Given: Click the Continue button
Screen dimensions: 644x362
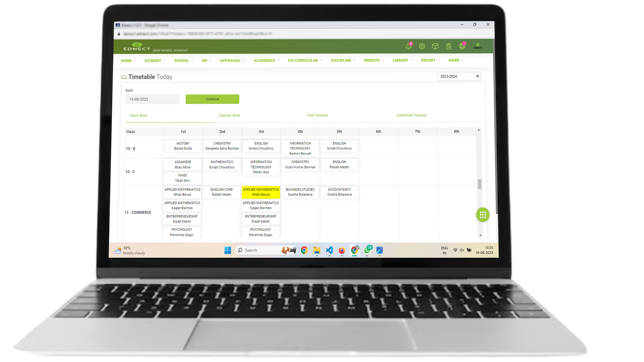Looking at the screenshot, I should 212,99.
